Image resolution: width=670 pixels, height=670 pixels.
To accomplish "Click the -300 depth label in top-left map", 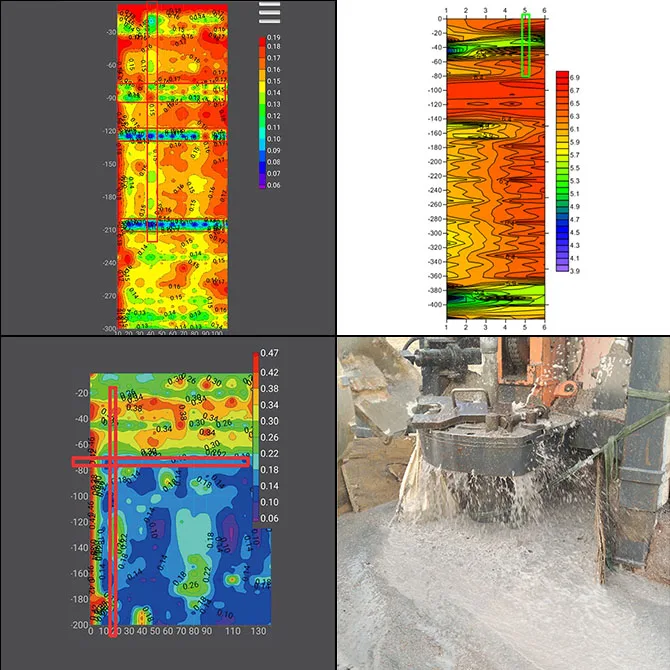I will 109,328.
